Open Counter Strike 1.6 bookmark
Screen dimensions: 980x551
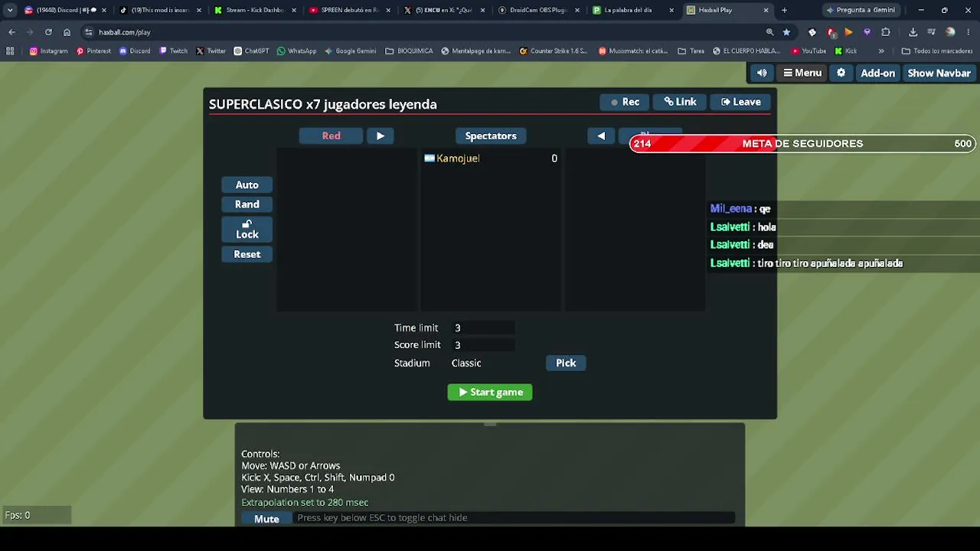pos(554,51)
